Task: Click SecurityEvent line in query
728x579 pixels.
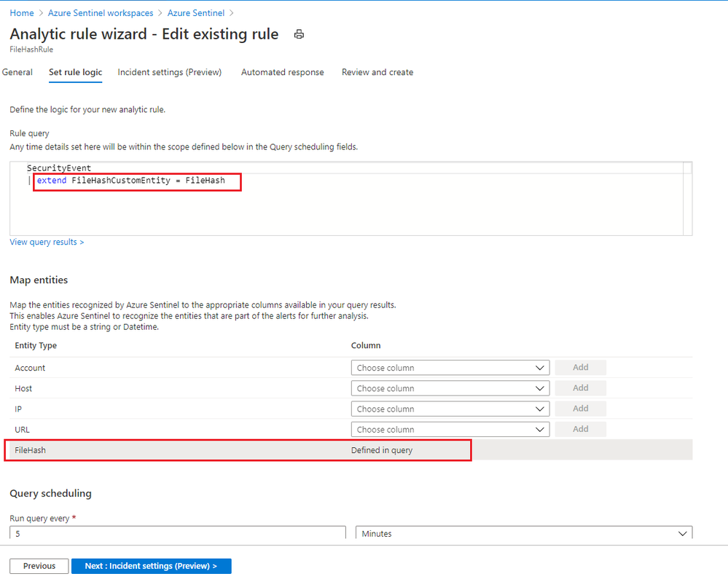Action: (59, 168)
